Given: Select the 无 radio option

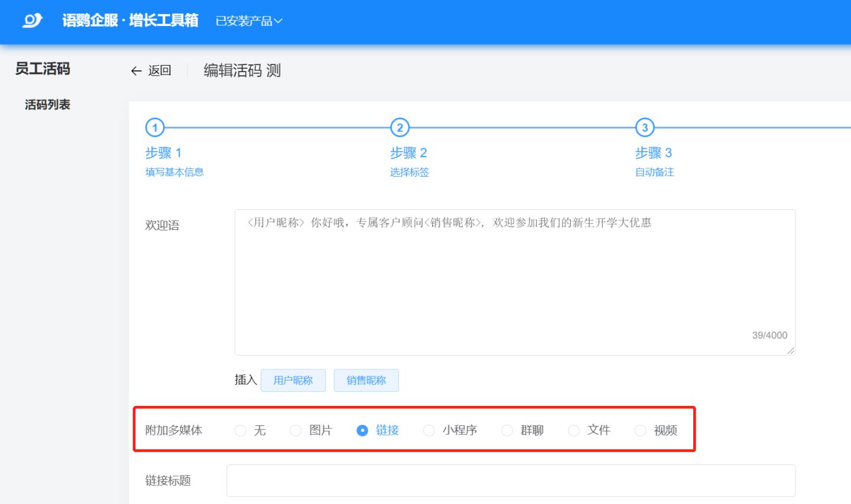Looking at the screenshot, I should pos(241,431).
